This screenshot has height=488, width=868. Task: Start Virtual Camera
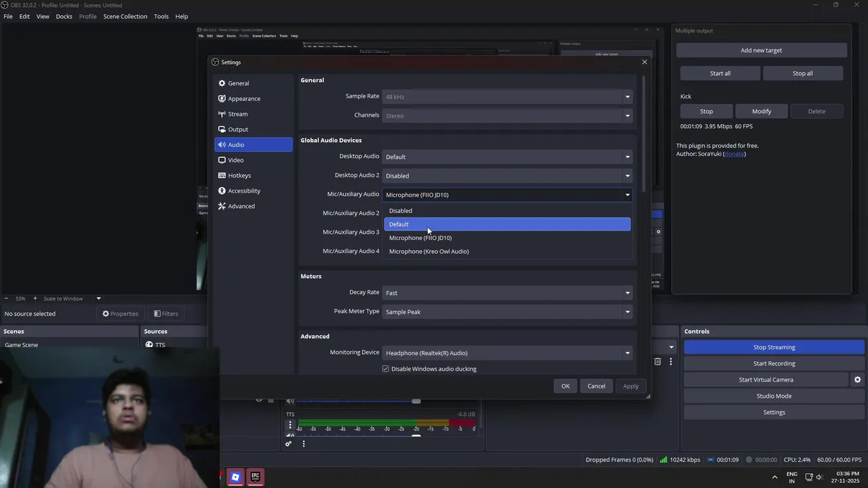tap(766, 380)
